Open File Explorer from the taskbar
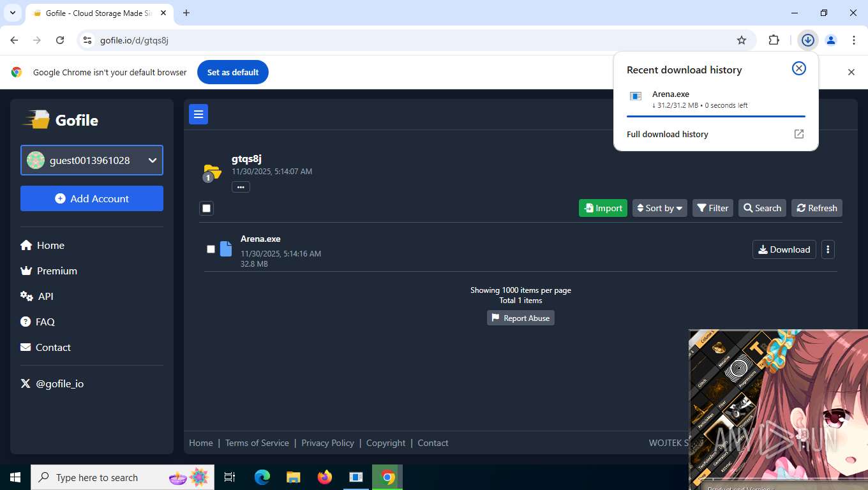This screenshot has width=868, height=490. (294, 477)
